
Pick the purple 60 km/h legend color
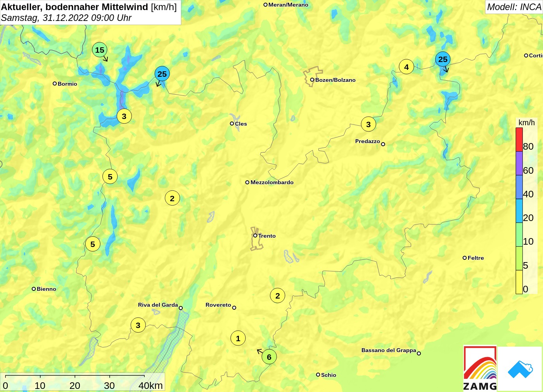tap(519, 163)
